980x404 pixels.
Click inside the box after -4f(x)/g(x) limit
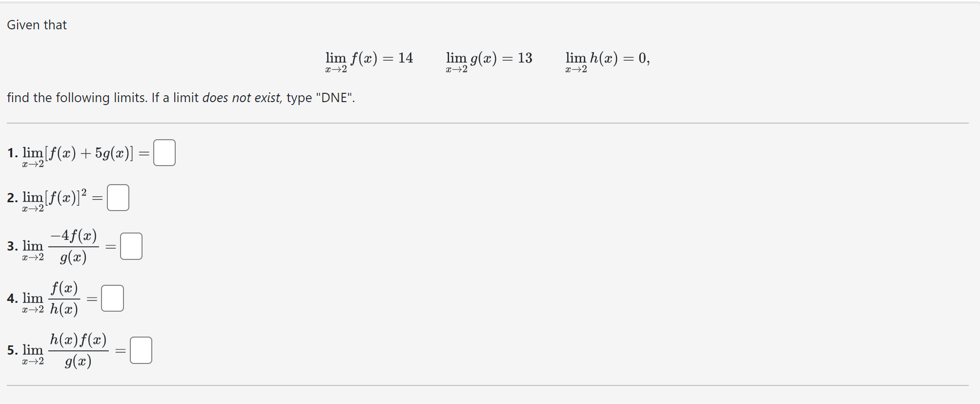point(131,246)
